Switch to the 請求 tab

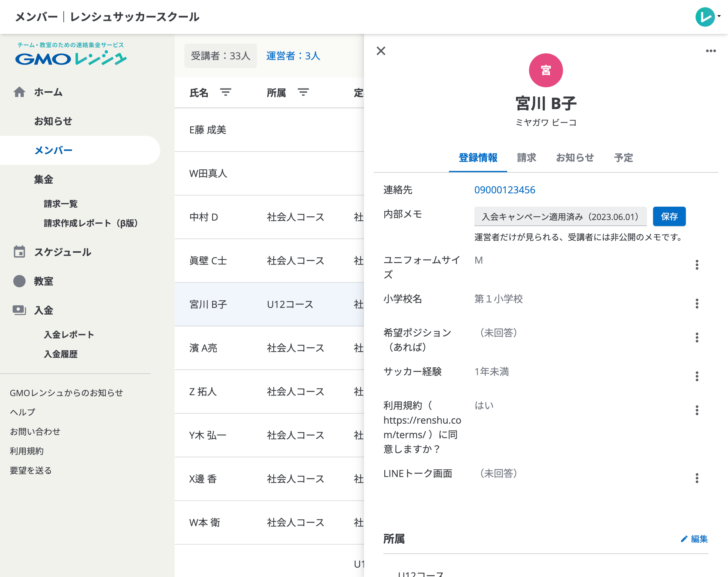tap(527, 158)
